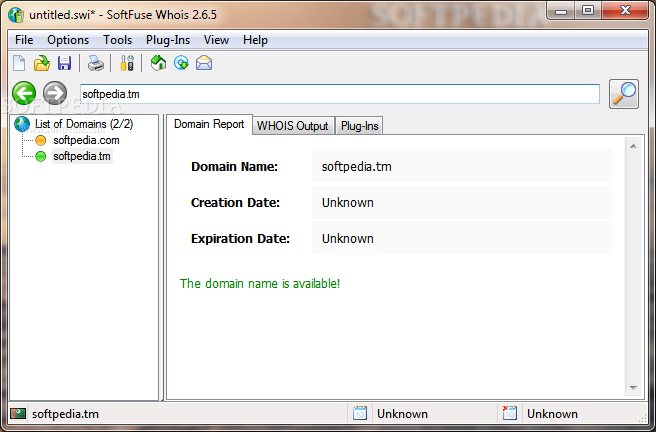Switch to the Domain Report tab
The height and width of the screenshot is (432, 656).
pos(209,124)
